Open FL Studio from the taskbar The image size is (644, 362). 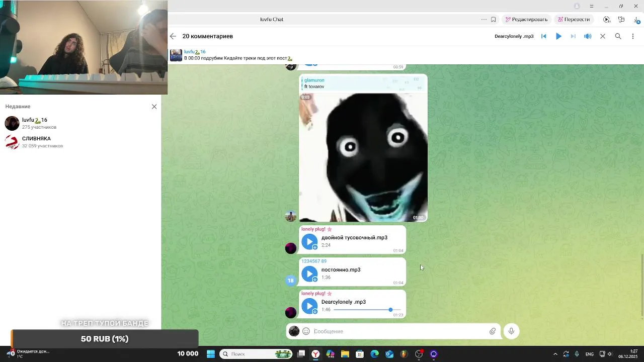coord(404,354)
